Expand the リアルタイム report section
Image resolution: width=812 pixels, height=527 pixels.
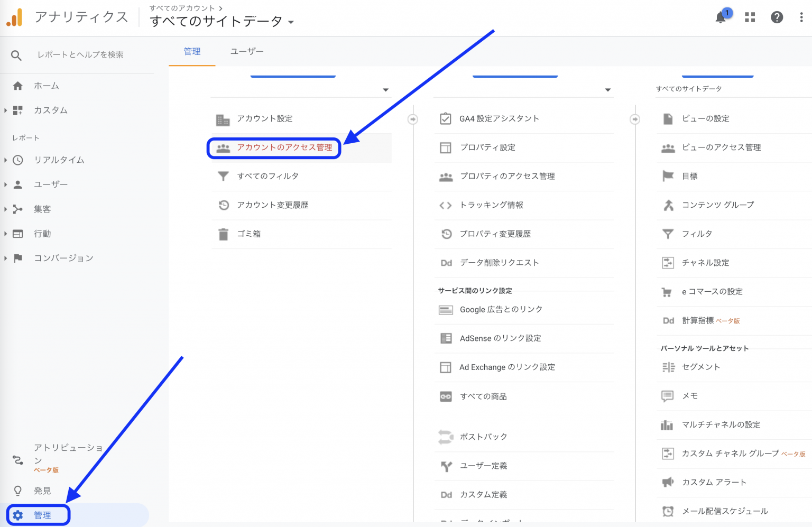pyautogui.click(x=6, y=160)
